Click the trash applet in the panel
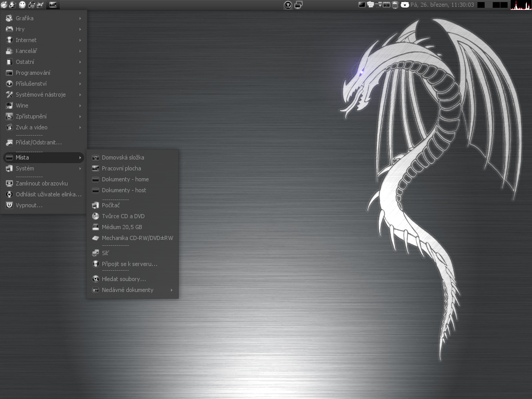Image resolution: width=532 pixels, height=399 pixels. 395,5
